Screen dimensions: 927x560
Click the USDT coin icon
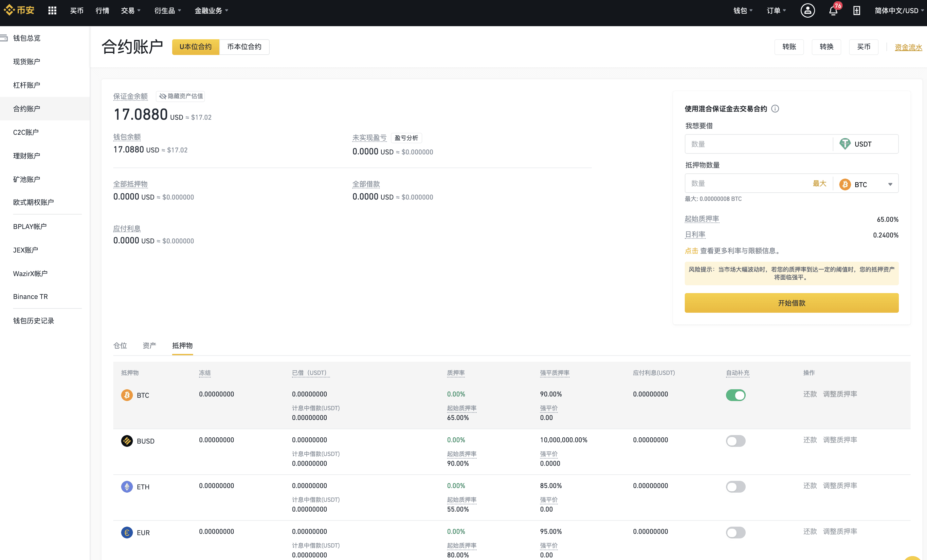(845, 144)
